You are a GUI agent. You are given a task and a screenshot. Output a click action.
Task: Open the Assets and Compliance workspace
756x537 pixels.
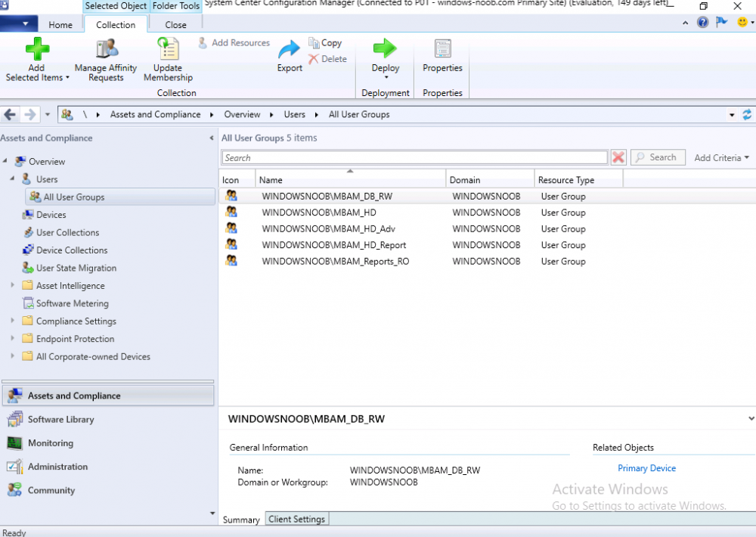point(108,396)
